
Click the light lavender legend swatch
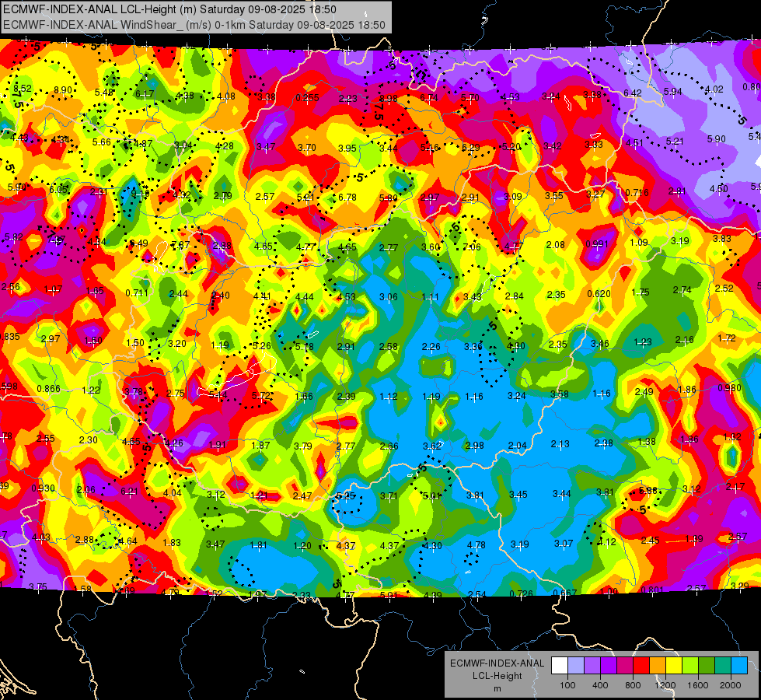tap(575, 666)
